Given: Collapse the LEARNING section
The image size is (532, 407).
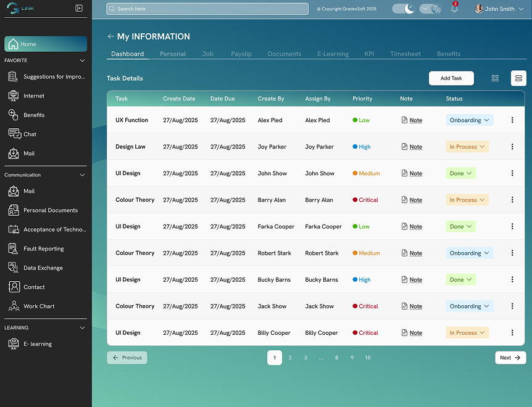Looking at the screenshot, I should [82, 327].
